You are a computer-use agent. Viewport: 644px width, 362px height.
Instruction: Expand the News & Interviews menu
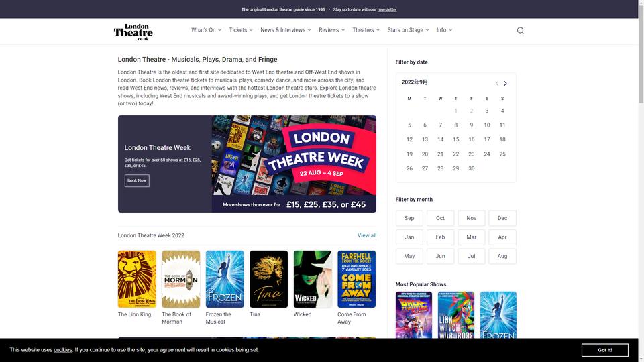point(286,30)
